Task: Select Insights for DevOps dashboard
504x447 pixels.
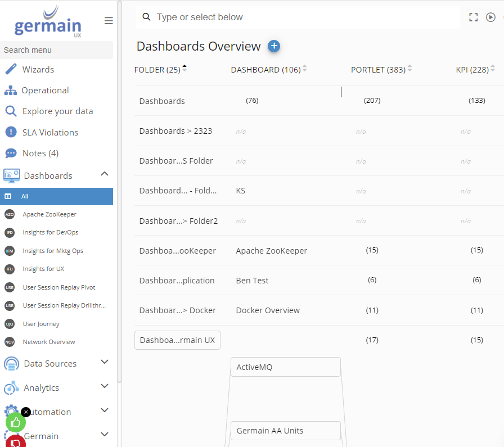Action: click(51, 232)
